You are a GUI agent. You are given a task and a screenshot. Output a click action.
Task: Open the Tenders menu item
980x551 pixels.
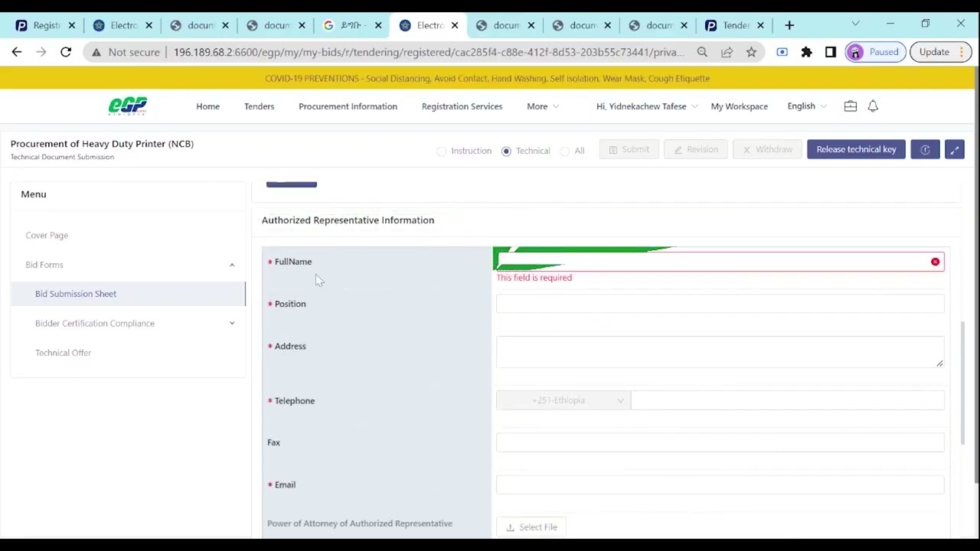[259, 106]
